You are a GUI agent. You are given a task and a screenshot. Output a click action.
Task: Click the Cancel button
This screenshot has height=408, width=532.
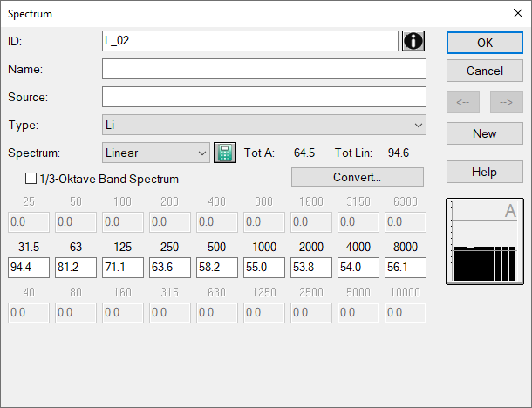point(485,71)
